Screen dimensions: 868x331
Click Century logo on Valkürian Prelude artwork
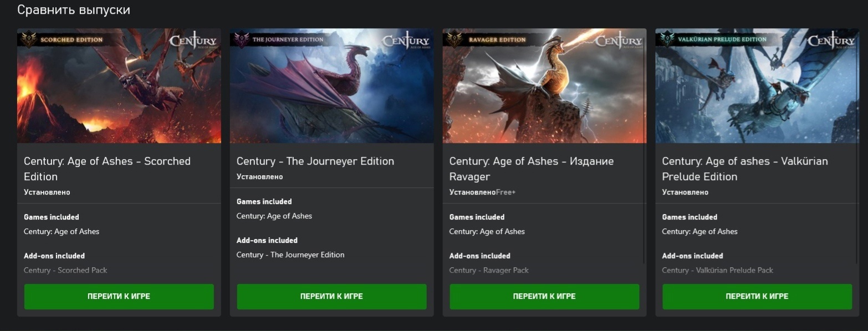coord(831,42)
